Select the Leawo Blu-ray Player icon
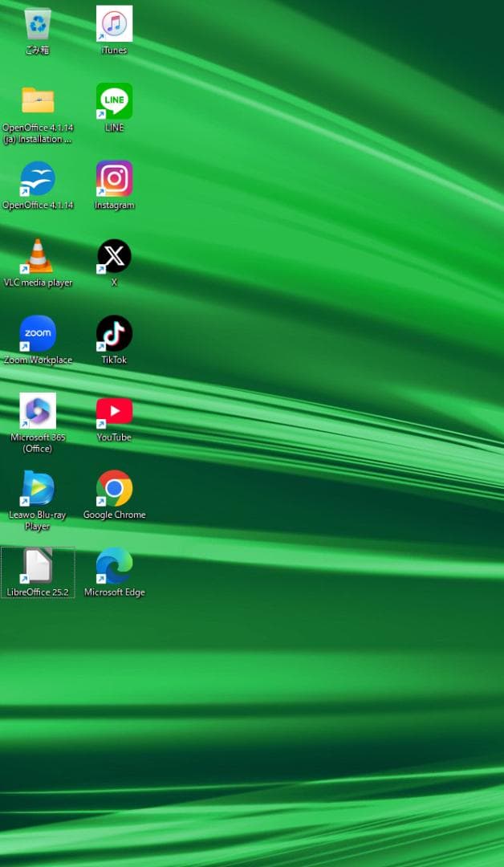The height and width of the screenshot is (867, 504). (38, 488)
